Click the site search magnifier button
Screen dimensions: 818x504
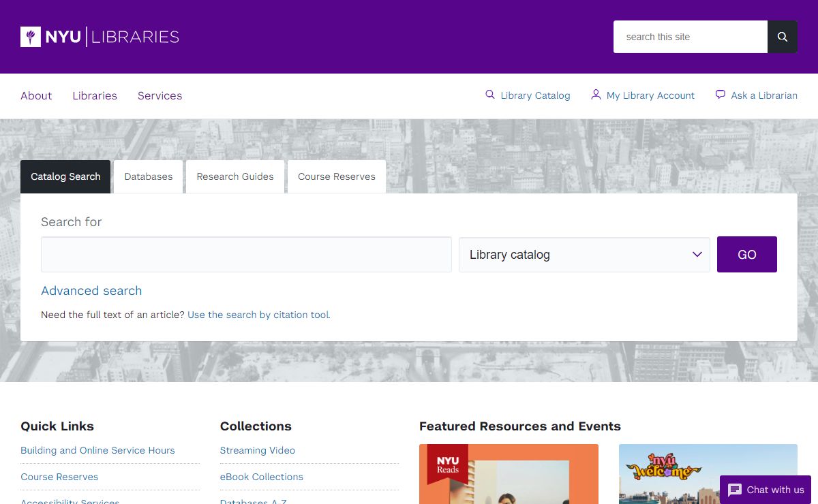783,37
